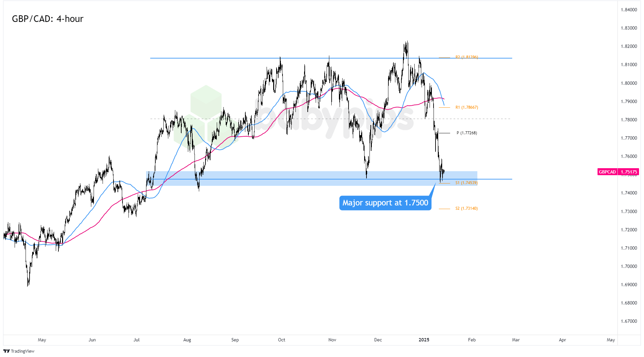This screenshot has height=357, width=644.
Task: Click the 1.67000 price axis label
Action: point(629,321)
